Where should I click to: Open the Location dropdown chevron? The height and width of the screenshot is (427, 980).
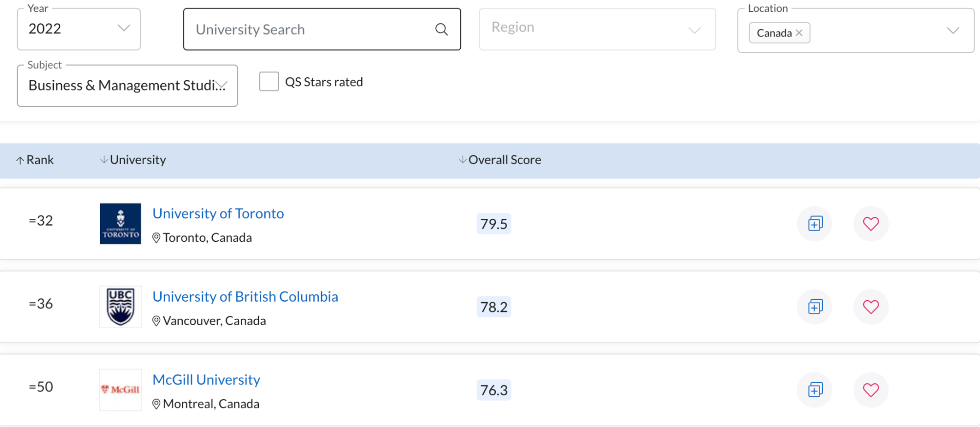click(x=953, y=30)
